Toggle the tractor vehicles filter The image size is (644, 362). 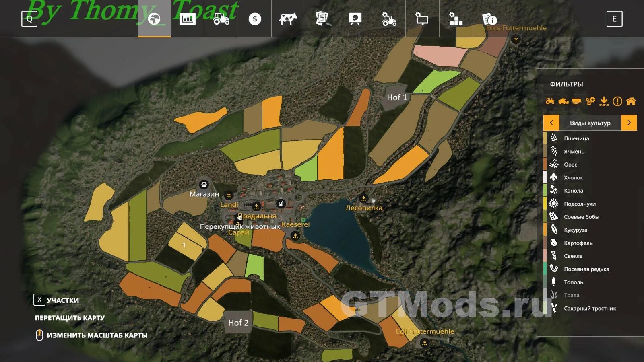click(550, 101)
